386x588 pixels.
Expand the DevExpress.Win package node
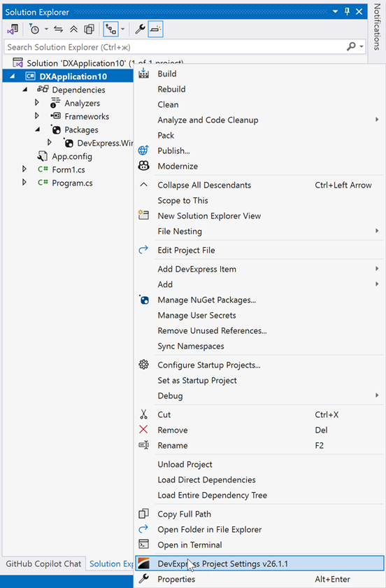(x=49, y=143)
